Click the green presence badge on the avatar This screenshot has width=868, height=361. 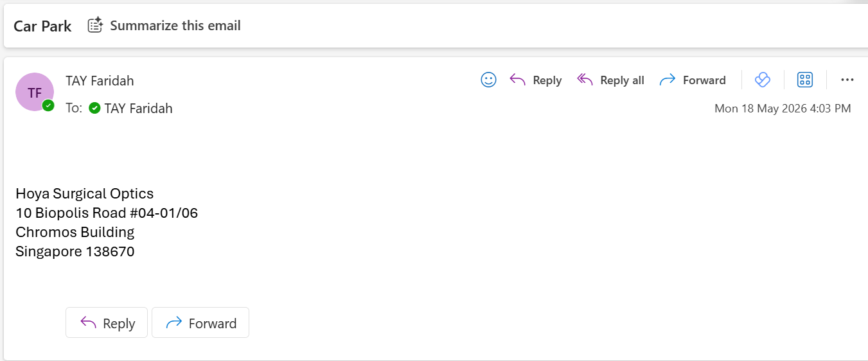[x=48, y=105]
